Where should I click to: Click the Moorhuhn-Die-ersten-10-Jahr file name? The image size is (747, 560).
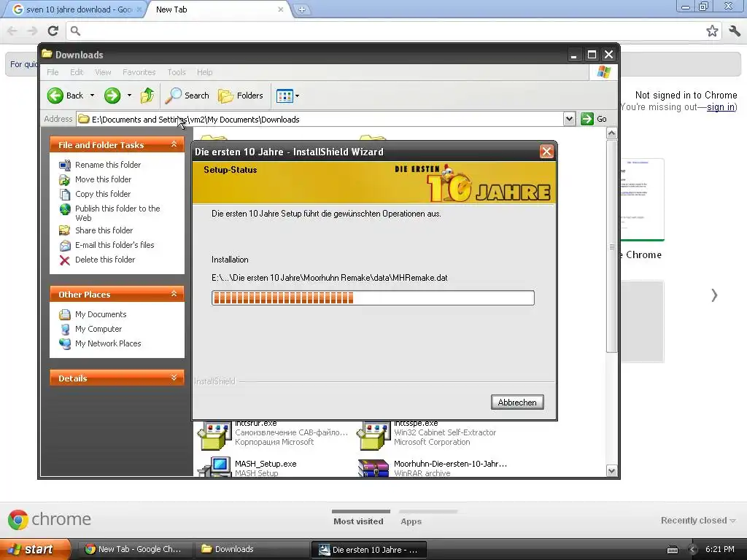[450, 464]
